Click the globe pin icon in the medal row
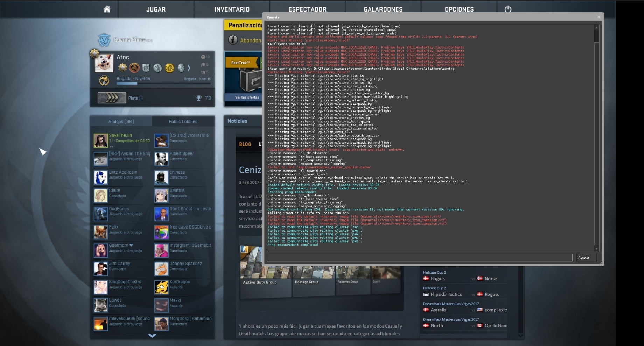 pyautogui.click(x=181, y=68)
